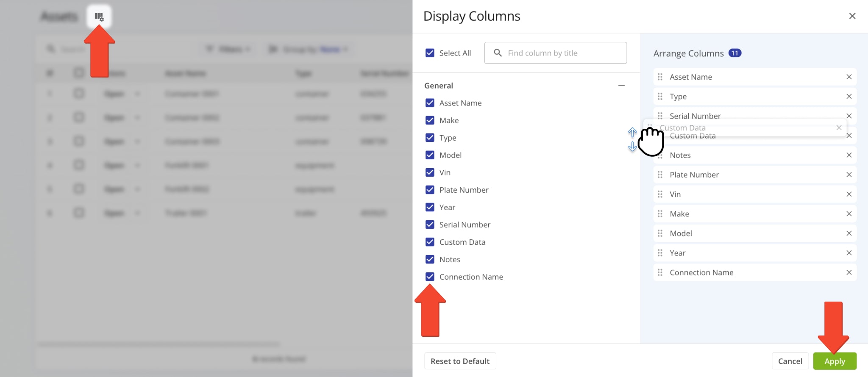Click the drag handle beside Make
The image size is (868, 377).
click(x=660, y=214)
